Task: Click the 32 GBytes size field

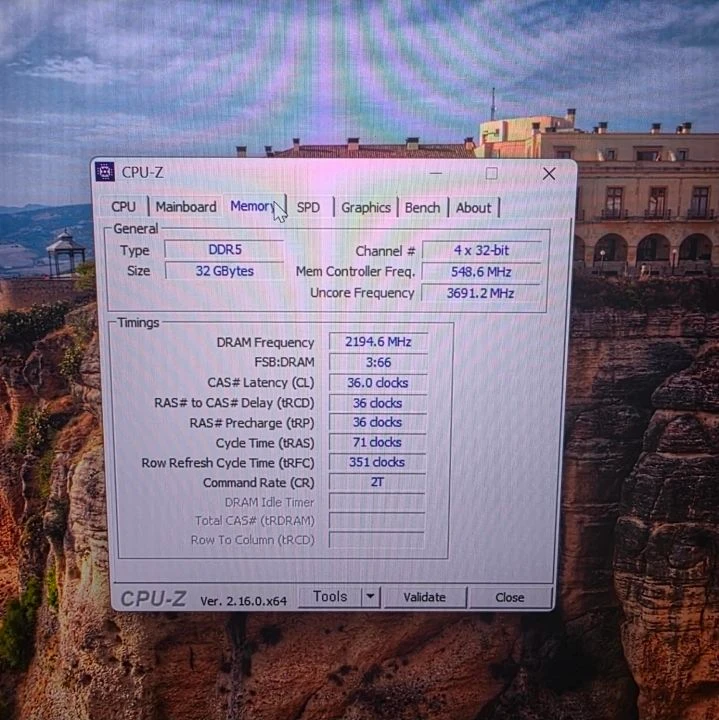Action: [224, 271]
